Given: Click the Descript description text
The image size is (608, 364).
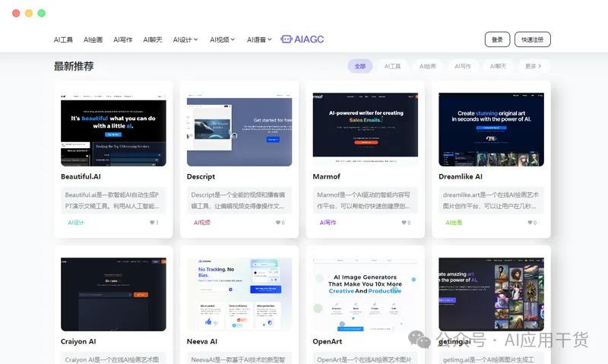Looking at the screenshot, I should pos(239,201).
